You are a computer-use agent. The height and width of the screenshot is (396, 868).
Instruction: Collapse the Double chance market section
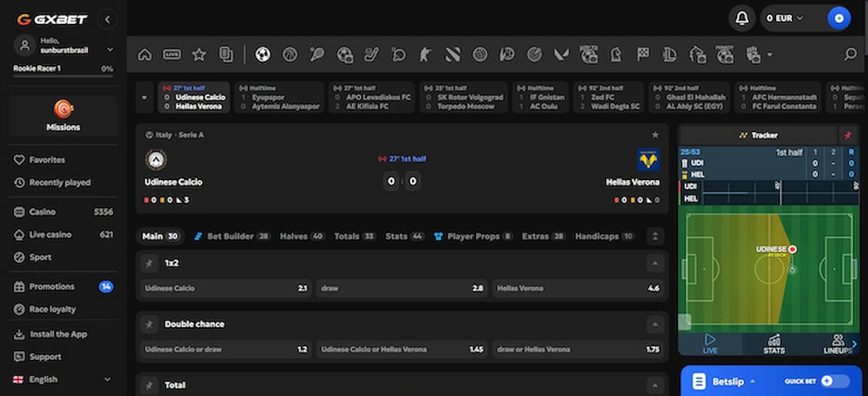[655, 324]
